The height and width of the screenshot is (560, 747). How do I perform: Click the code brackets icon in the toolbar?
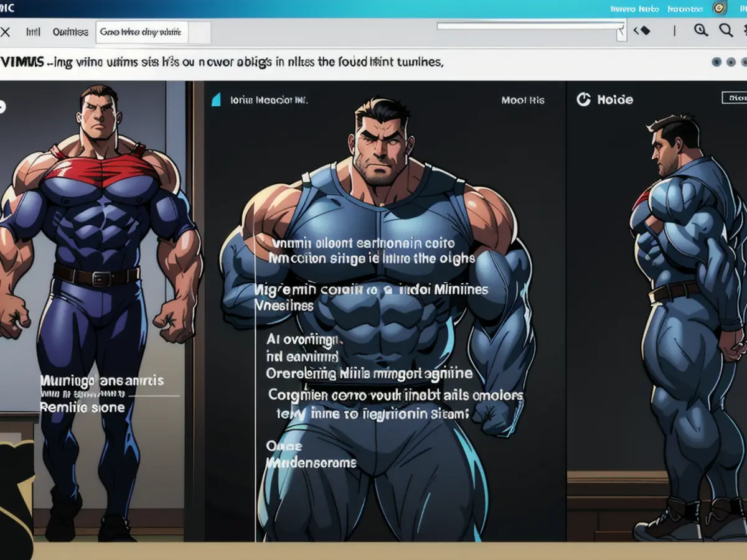tap(642, 30)
